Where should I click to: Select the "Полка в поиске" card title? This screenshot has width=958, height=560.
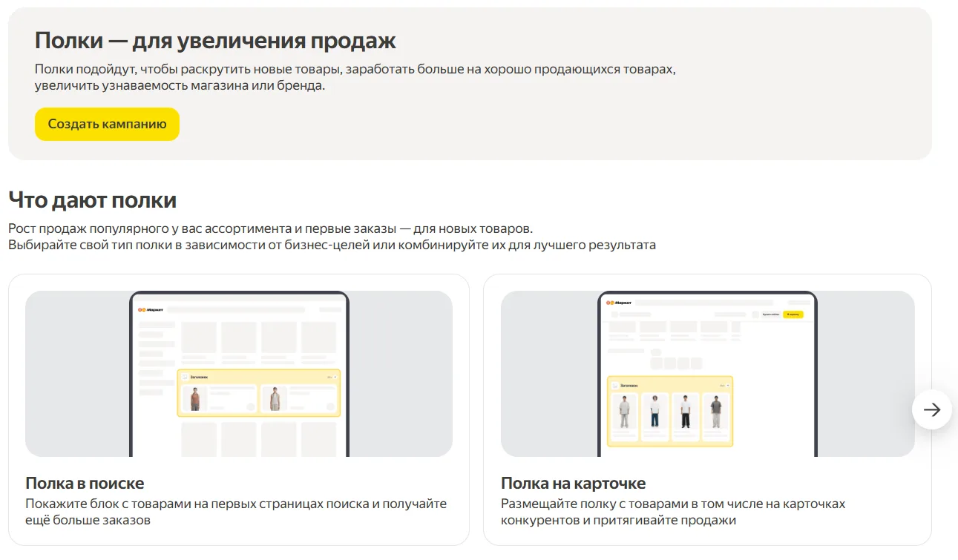click(85, 484)
